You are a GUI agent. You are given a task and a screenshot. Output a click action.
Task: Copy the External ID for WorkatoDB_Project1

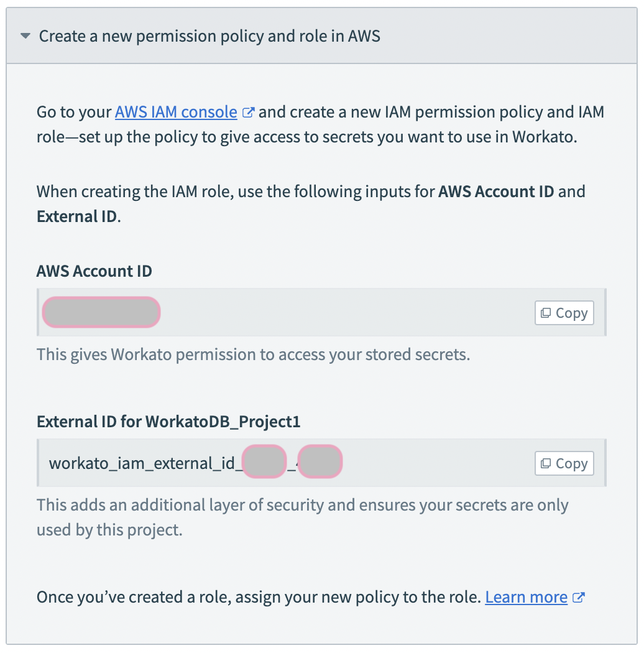(564, 463)
